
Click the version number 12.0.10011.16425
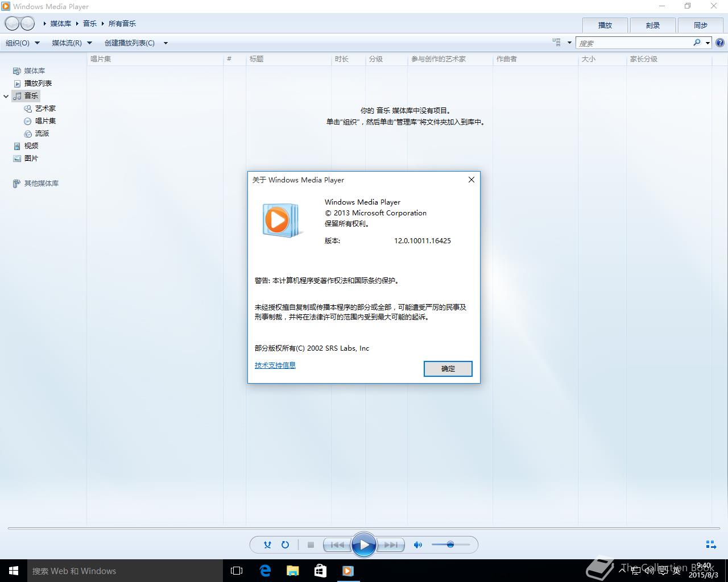point(423,241)
